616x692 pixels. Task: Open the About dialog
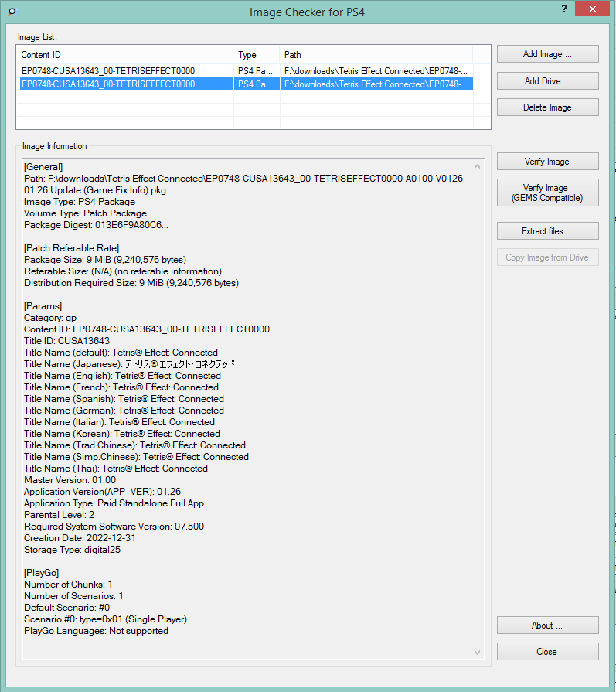[548, 626]
